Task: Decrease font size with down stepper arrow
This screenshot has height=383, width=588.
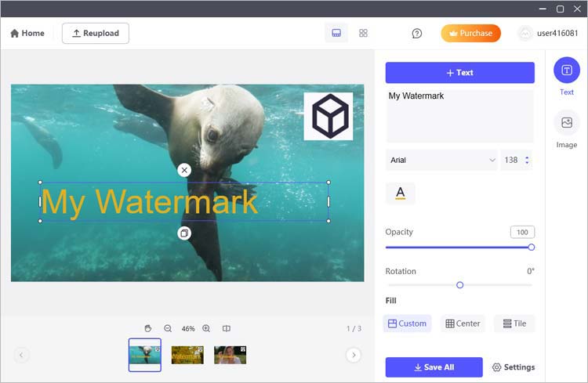Action: (x=527, y=163)
